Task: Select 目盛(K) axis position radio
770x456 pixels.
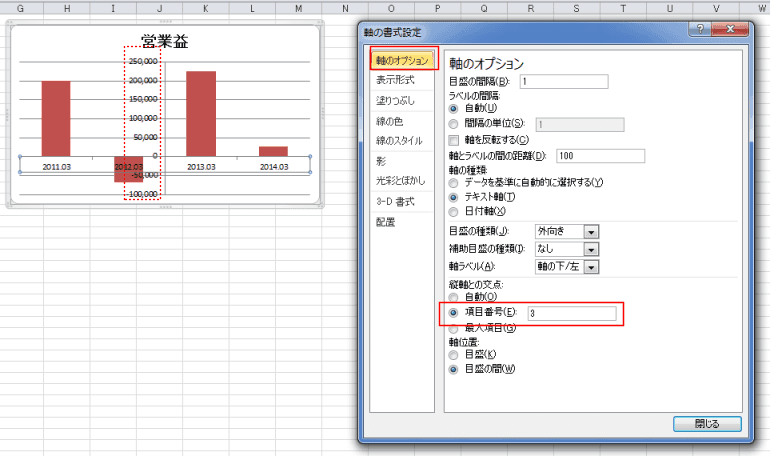Action: pyautogui.click(x=453, y=355)
